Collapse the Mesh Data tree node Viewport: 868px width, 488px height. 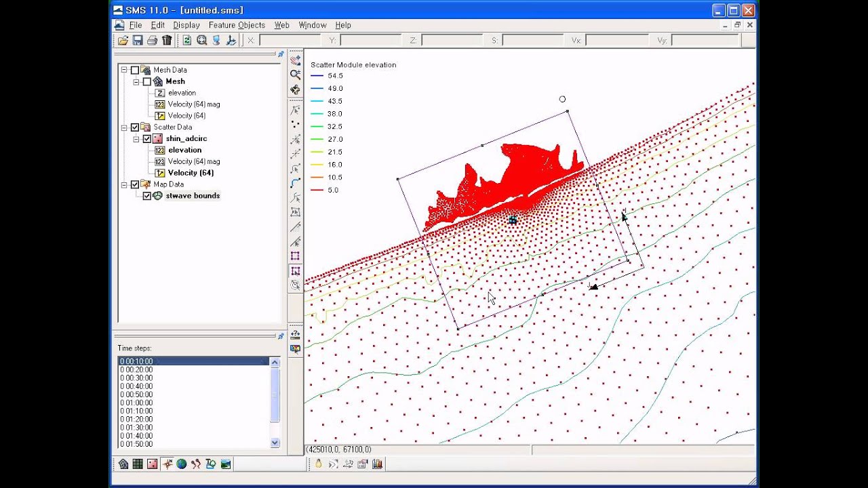(124, 70)
